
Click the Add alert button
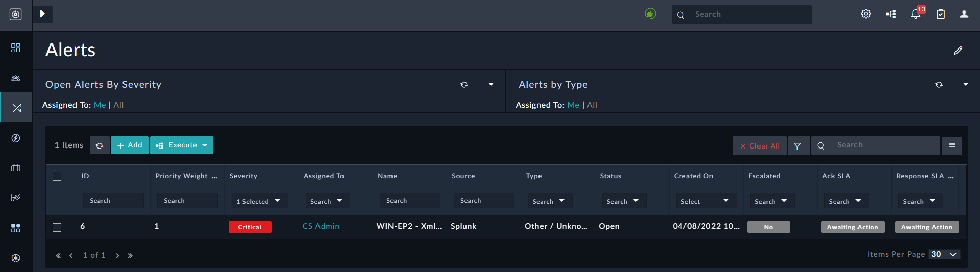(x=130, y=145)
